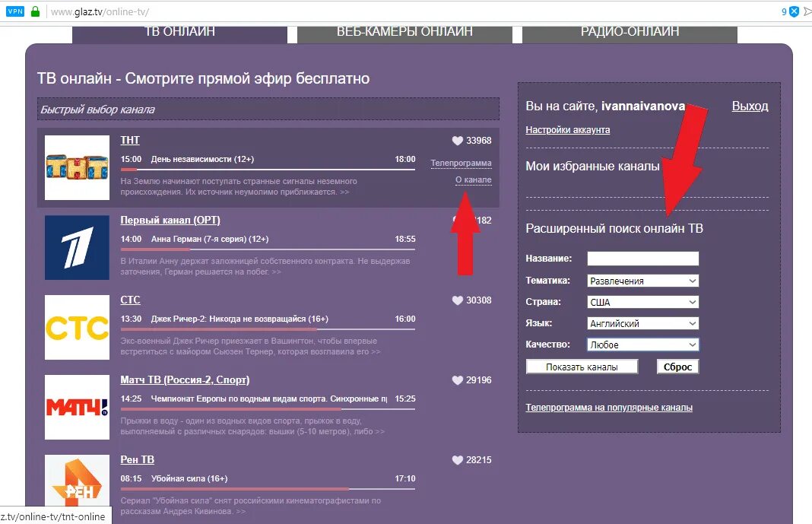The height and width of the screenshot is (524, 812).
Task: Click the browser address bar URL
Action: point(100,12)
